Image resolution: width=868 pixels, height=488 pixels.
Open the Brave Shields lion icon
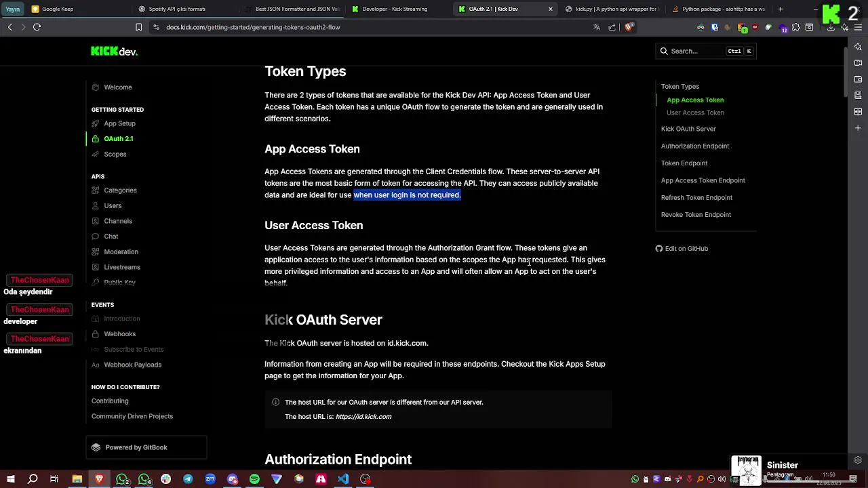pyautogui.click(x=629, y=27)
